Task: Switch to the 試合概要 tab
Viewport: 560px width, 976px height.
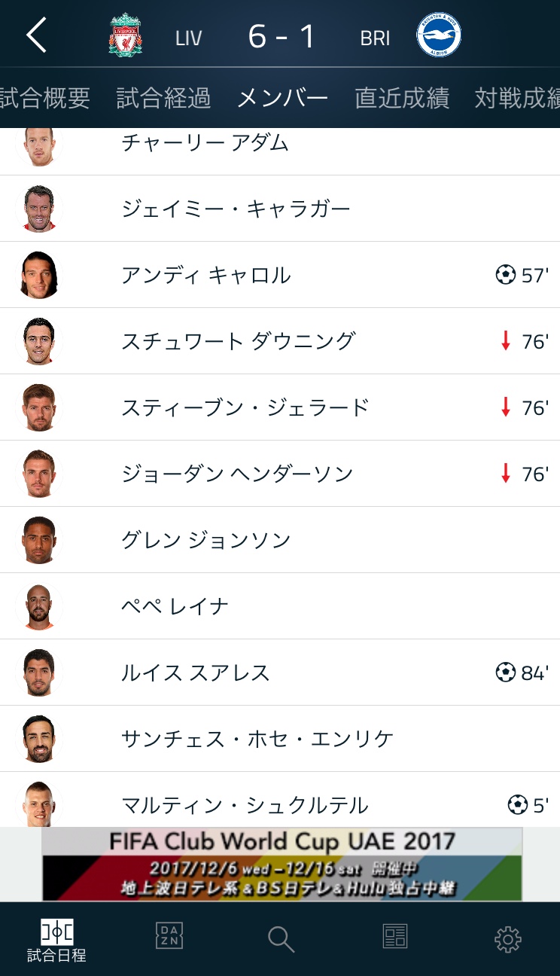Action: coord(44,98)
